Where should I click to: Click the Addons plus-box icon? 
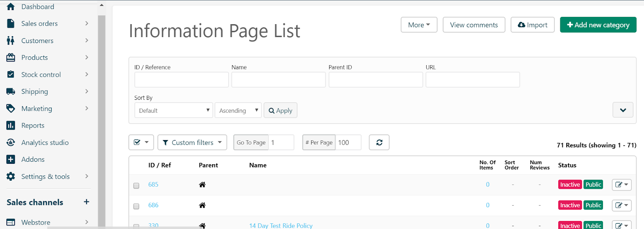(11, 159)
